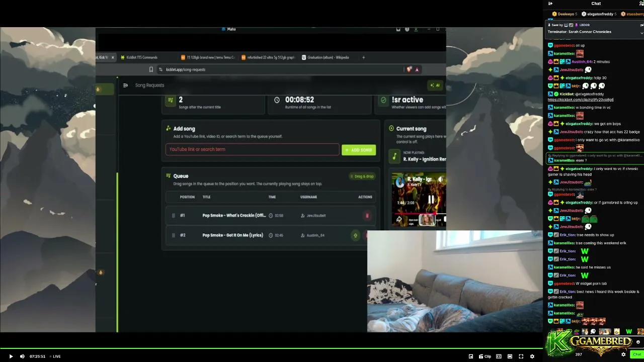This screenshot has width=644, height=362.
Task: Create a clip with the Clip button
Action: pyautogui.click(x=485, y=356)
